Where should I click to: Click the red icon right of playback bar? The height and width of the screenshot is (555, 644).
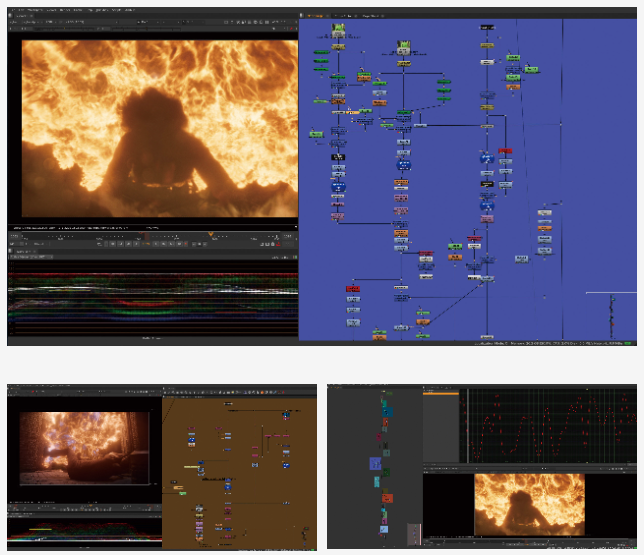click(278, 244)
